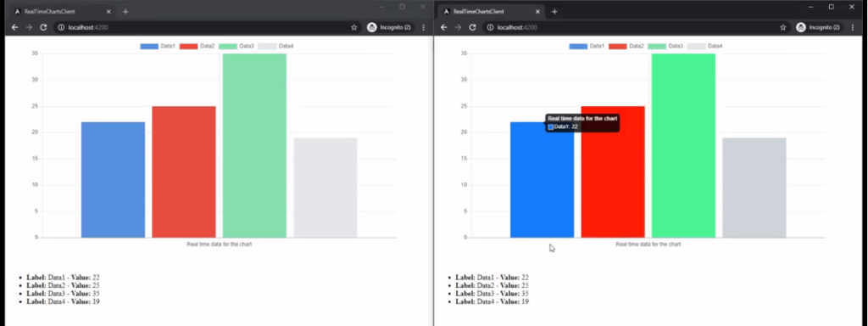Screen dimensions: 868x326
Task: Maximize the right browser window
Action: pos(832,7)
